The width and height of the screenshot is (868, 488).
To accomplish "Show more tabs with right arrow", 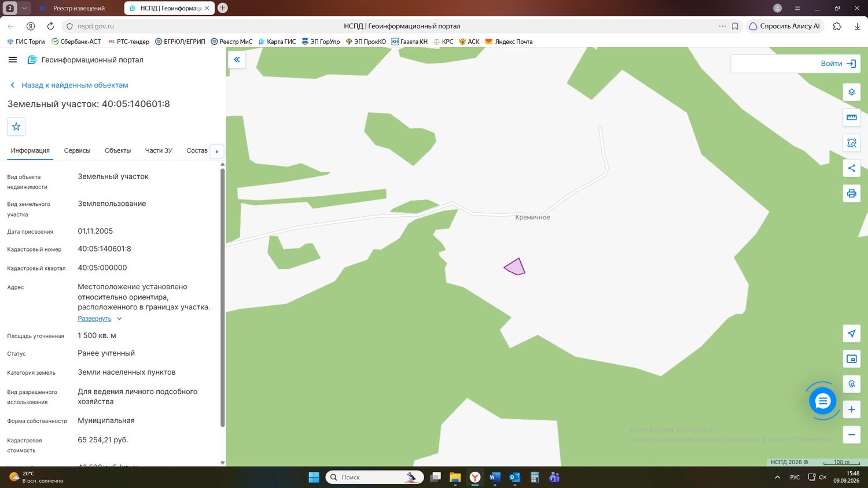I will click(217, 151).
